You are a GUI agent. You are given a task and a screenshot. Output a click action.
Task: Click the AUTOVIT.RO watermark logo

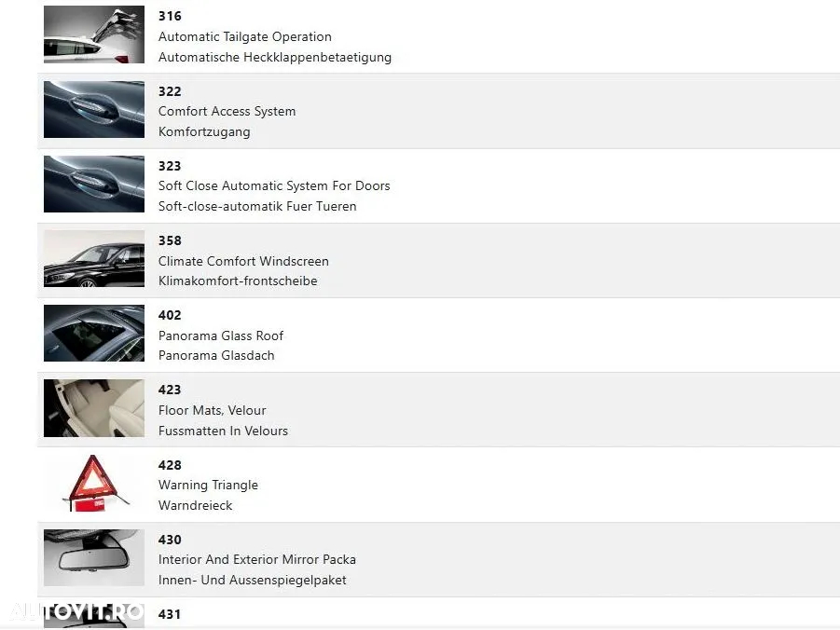click(x=76, y=611)
